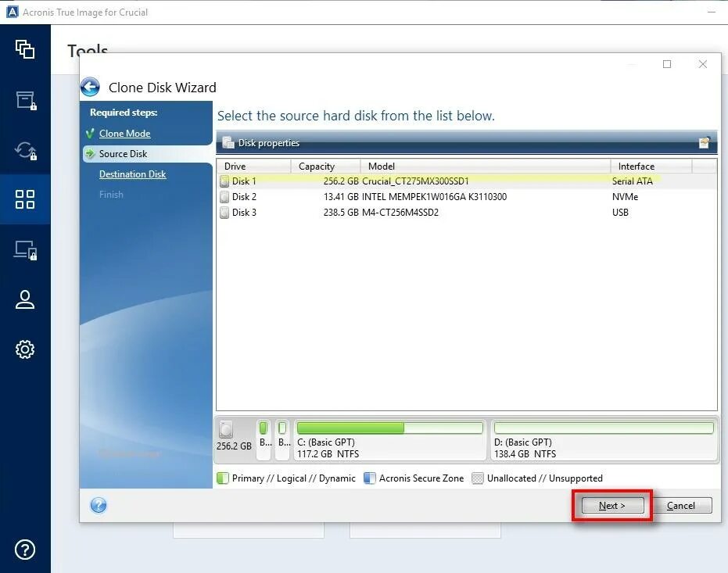Click the Next button
Image resolution: width=728 pixels, height=573 pixels.
(x=612, y=506)
